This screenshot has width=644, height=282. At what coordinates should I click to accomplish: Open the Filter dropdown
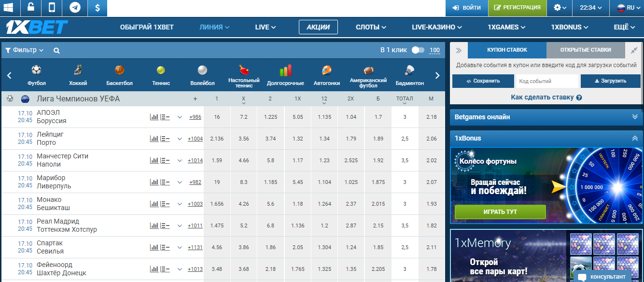(24, 50)
